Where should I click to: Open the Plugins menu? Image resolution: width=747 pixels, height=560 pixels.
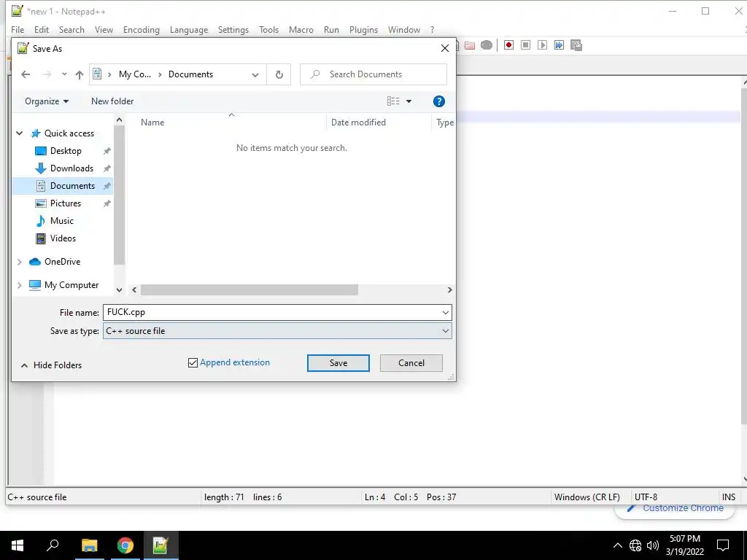pos(363,29)
